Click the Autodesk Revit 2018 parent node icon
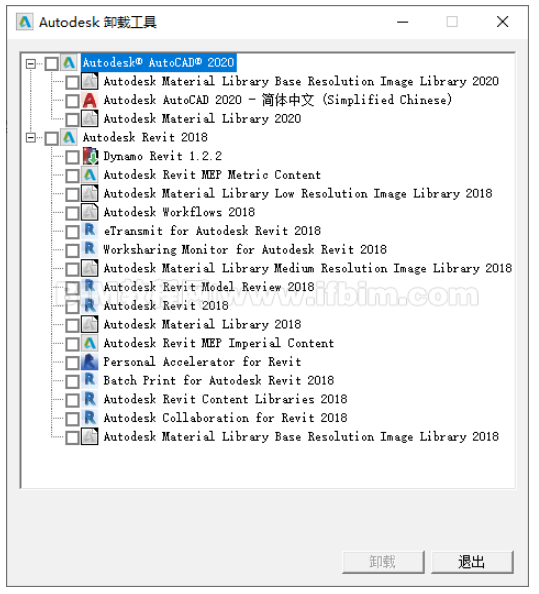 [x=69, y=138]
